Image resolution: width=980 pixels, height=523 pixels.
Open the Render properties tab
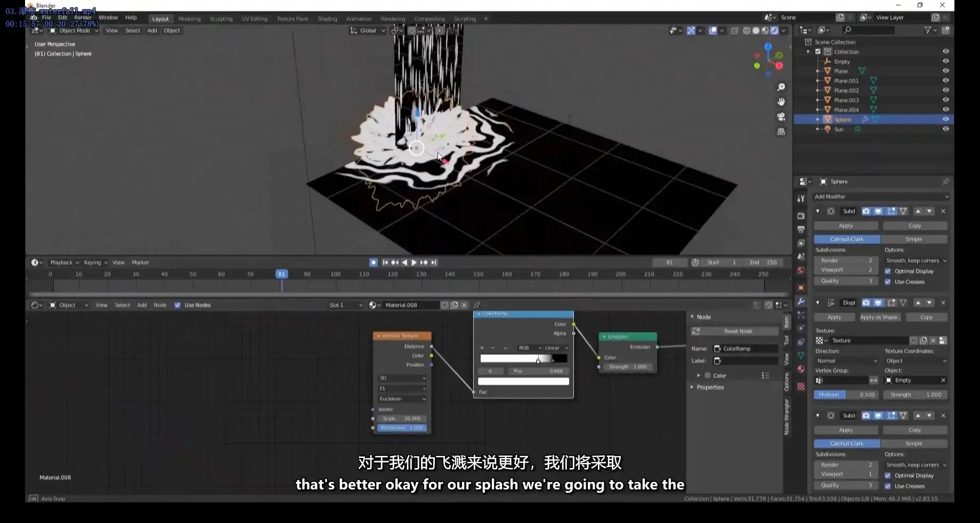[x=801, y=215]
